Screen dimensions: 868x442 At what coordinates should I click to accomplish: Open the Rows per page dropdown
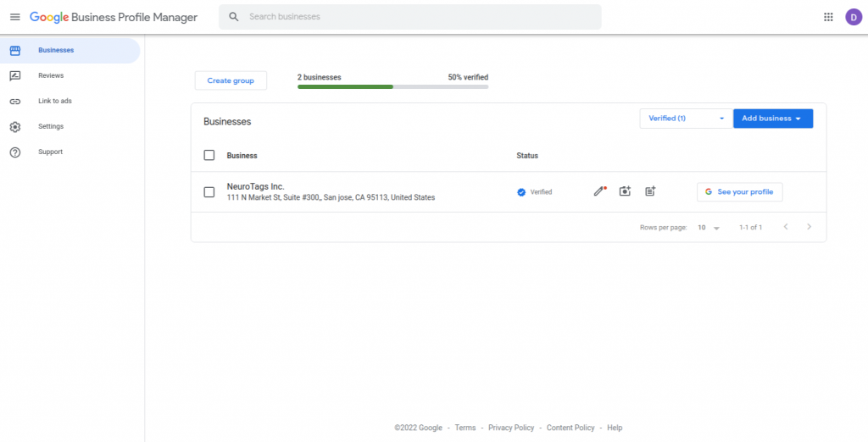(709, 228)
